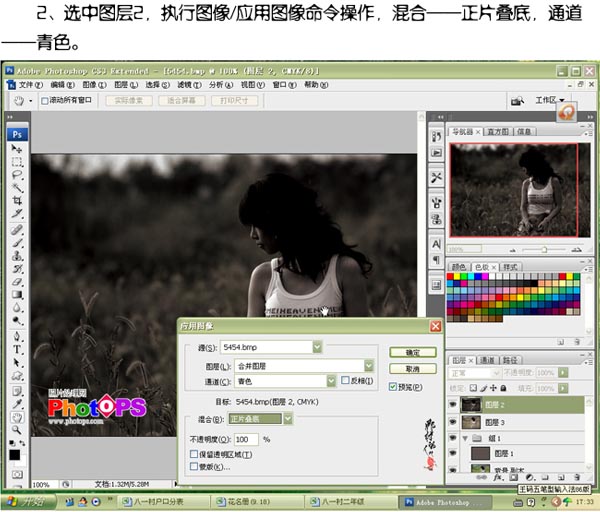Image resolution: width=600 pixels, height=512 pixels.
Task: Select the Dodge tool
Action: (17, 320)
